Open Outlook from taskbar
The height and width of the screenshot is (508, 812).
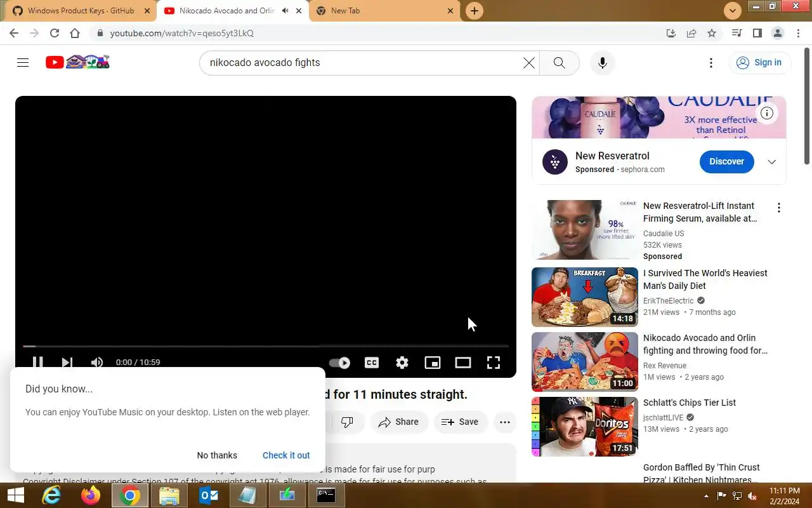coord(209,495)
